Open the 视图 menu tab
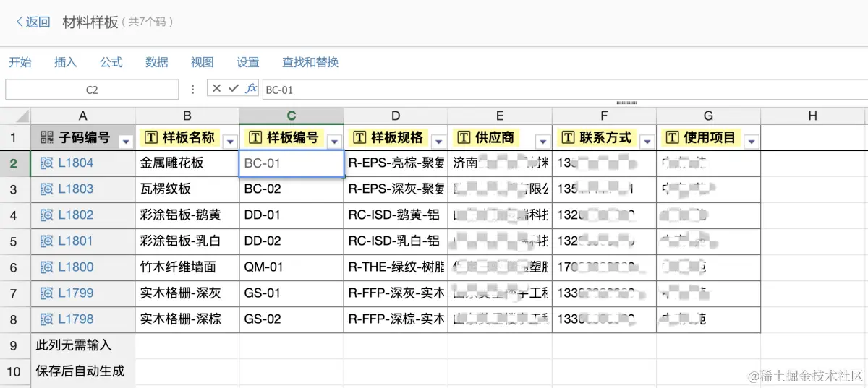This screenshot has width=868, height=388. [203, 62]
